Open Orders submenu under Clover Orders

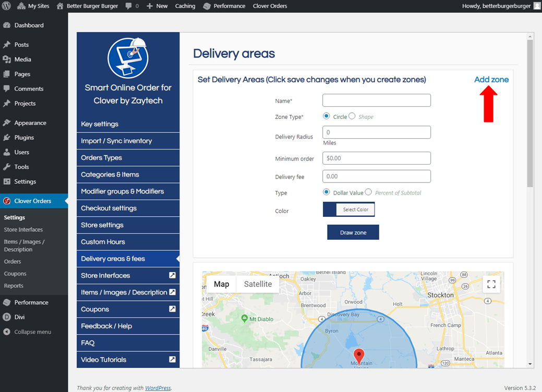[x=13, y=262]
